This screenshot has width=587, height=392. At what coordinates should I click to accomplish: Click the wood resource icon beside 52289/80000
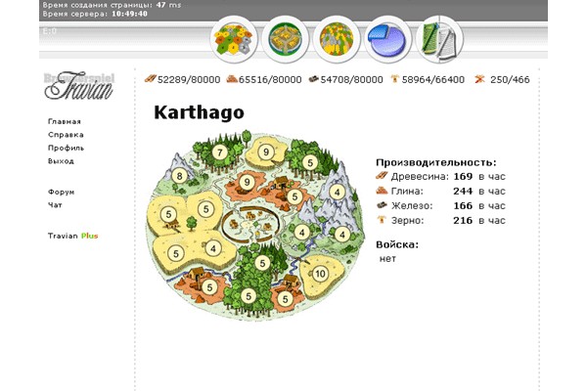point(150,79)
